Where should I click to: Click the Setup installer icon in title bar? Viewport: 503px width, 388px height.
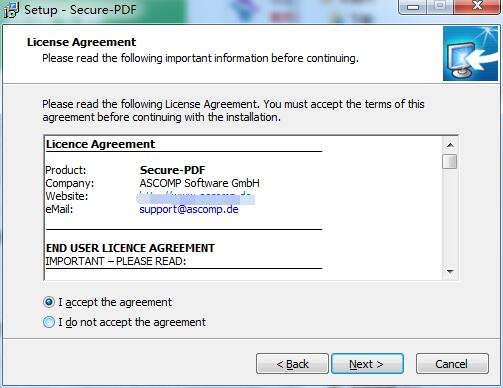[x=11, y=10]
